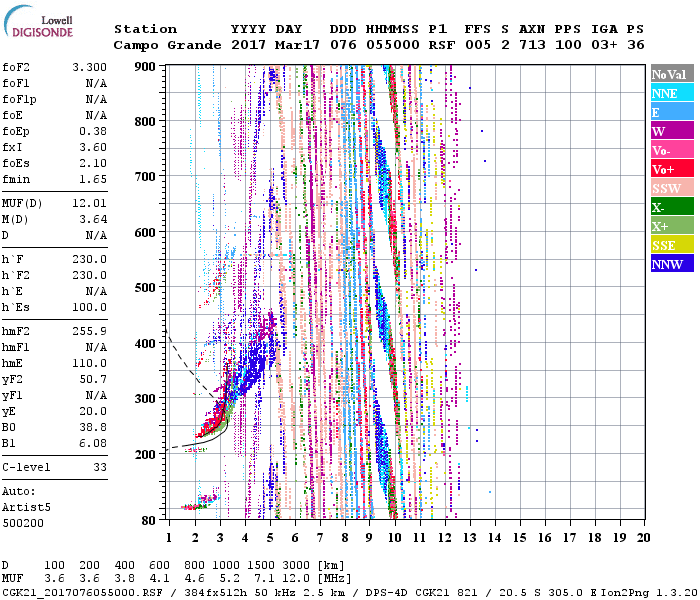
Task: Select the NoVal legend swatch
Action: [672, 74]
